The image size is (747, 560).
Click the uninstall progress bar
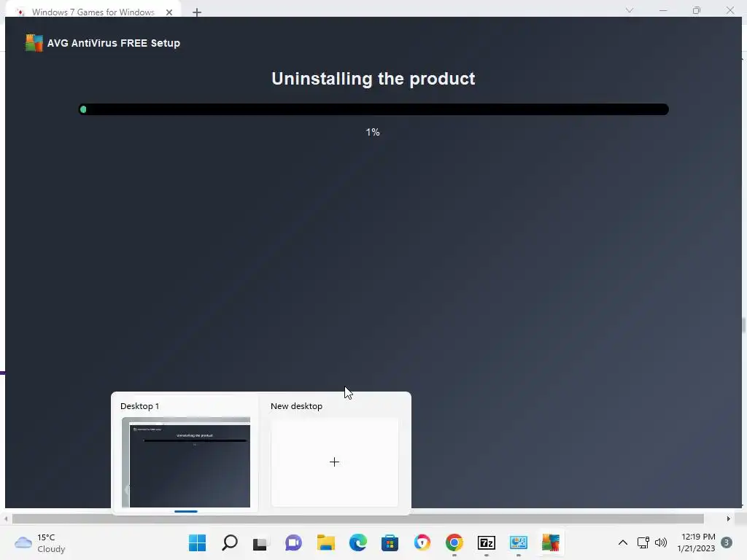[373, 109]
